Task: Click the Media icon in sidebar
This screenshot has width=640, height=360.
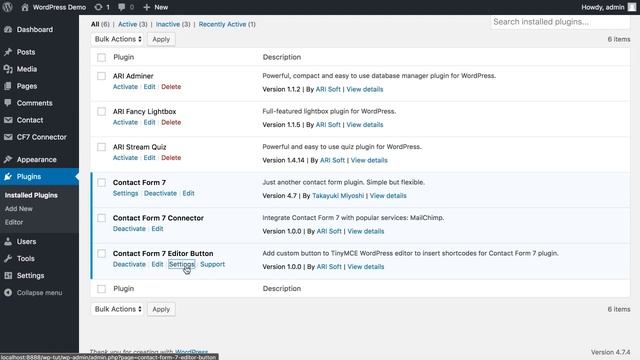Action: click(8, 69)
